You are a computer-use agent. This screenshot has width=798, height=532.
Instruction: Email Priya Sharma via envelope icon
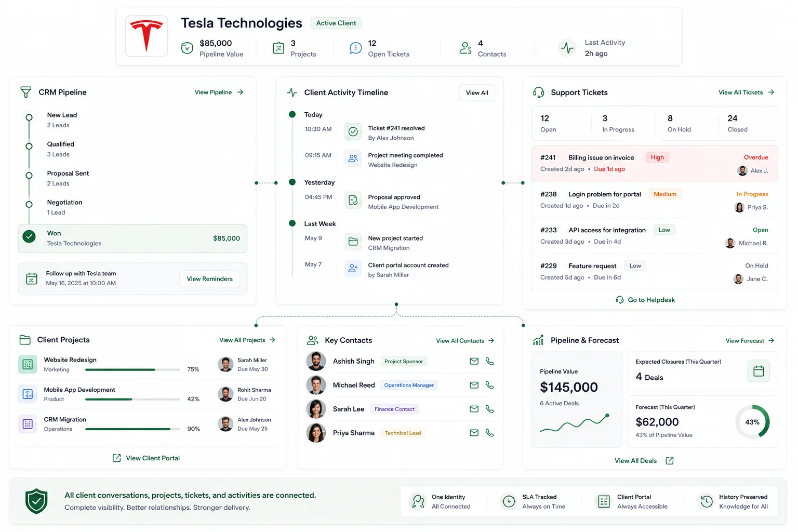[474, 433]
